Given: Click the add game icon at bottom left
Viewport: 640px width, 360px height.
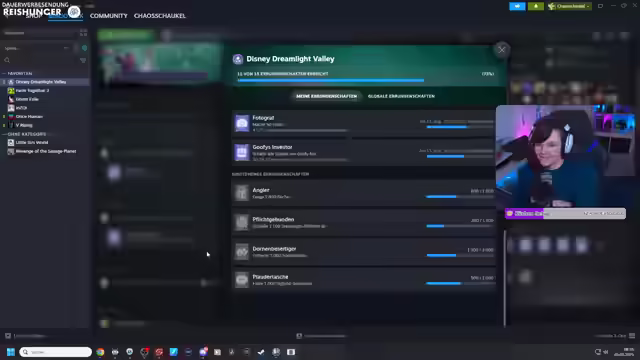Looking at the screenshot, I should coord(8,336).
